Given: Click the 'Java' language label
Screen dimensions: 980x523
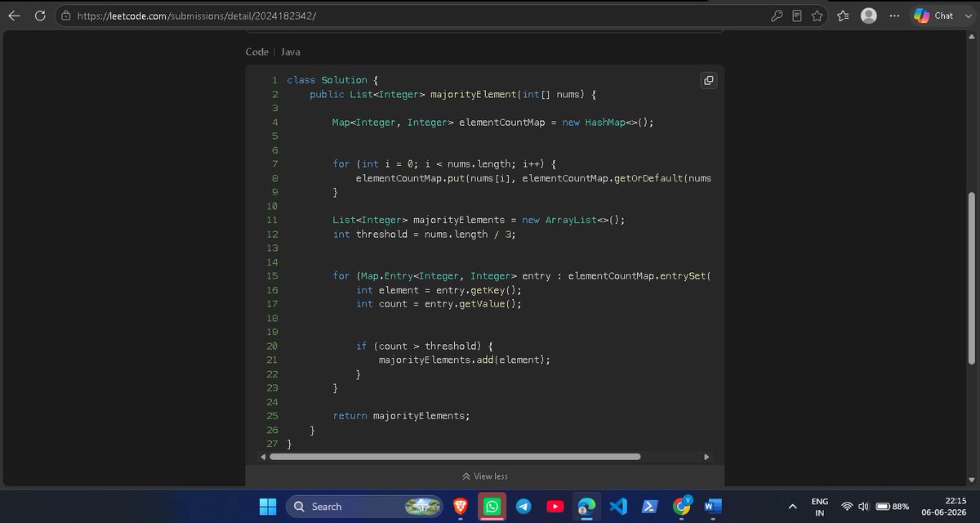Looking at the screenshot, I should 291,51.
